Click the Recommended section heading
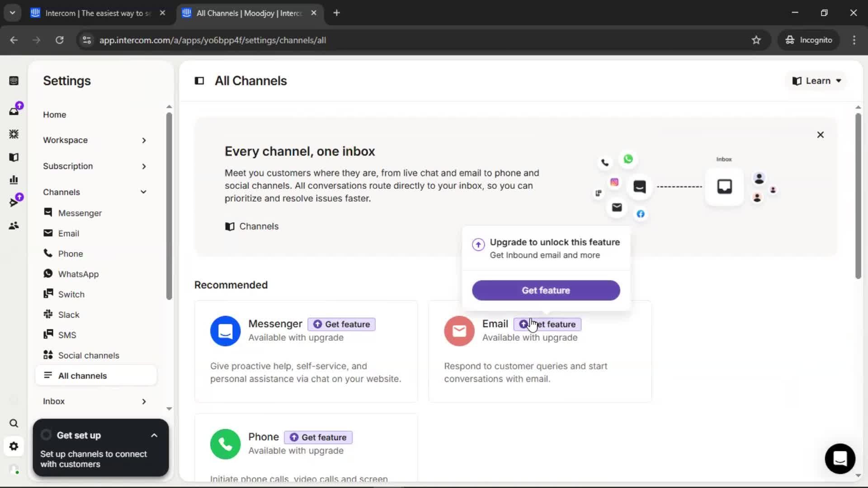868x488 pixels. tap(231, 285)
